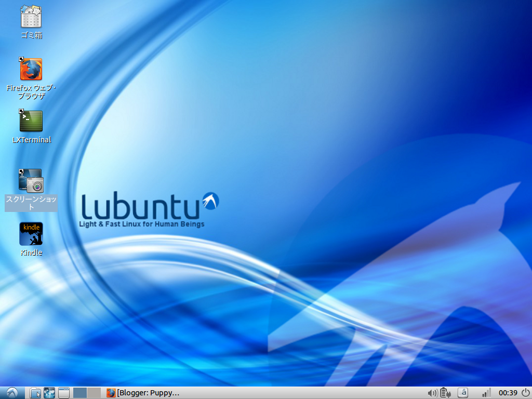532x399 pixels.
Task: Restore the Blogger: Puppy... Firefox window
Action: click(x=143, y=393)
